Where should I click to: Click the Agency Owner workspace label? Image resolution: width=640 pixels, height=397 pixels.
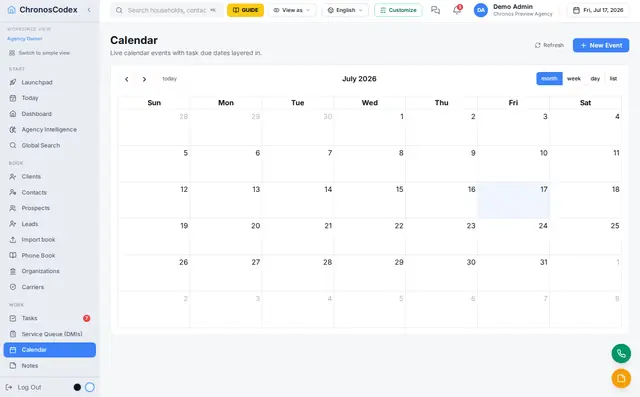pyautogui.click(x=24, y=39)
